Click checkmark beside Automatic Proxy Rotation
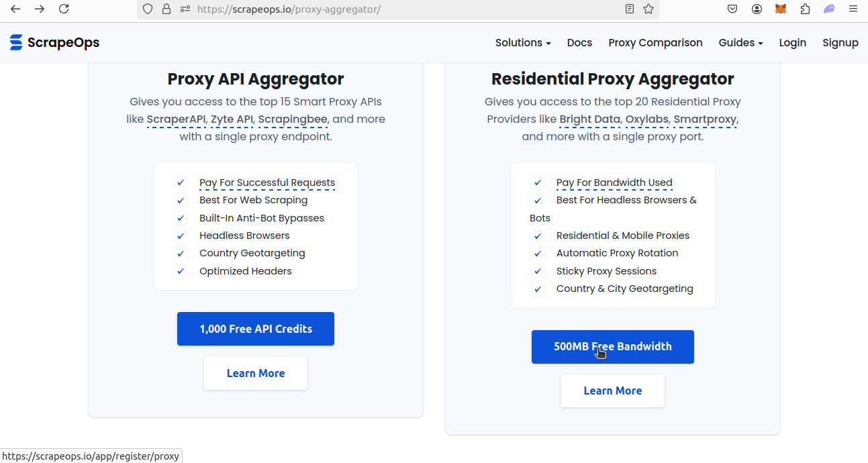Screen dimensions: 868x463 (x=538, y=253)
